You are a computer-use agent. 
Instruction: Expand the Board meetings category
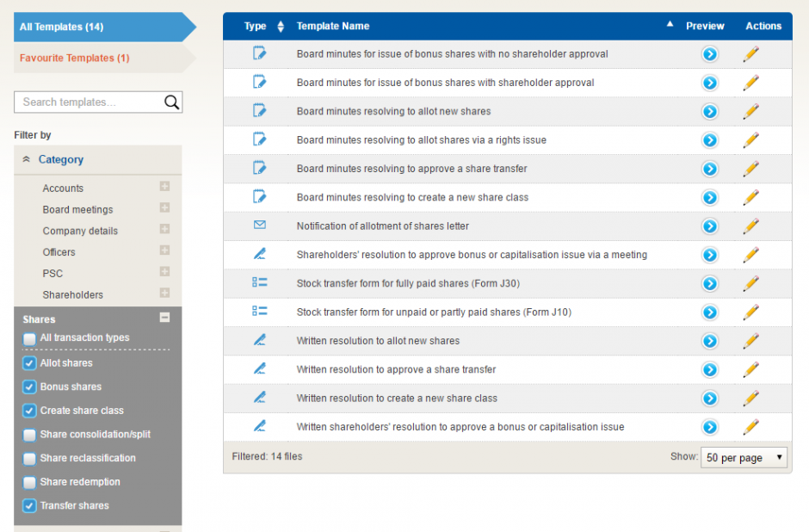click(x=164, y=208)
